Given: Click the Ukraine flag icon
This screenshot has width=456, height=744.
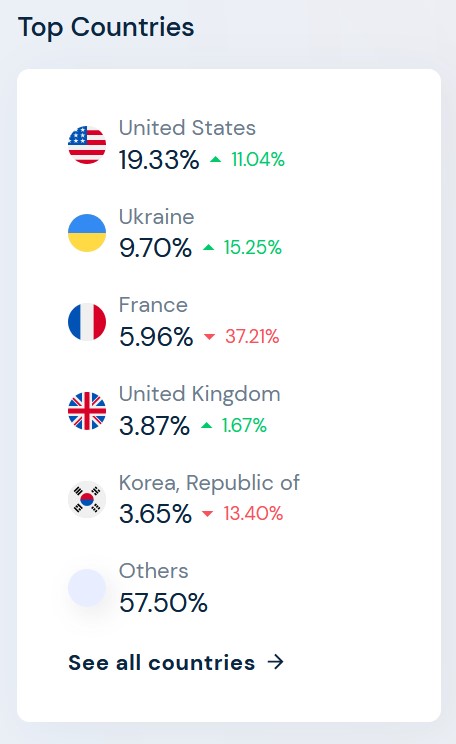Looking at the screenshot, I should click(x=87, y=233).
